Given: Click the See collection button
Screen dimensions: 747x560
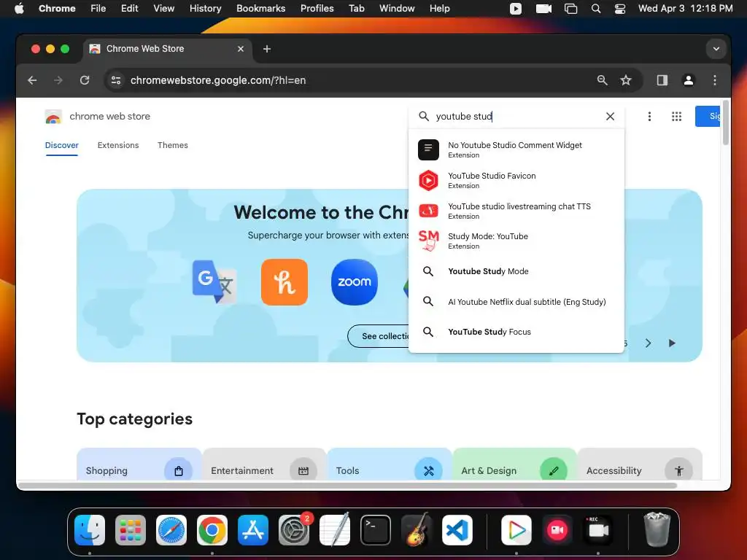Looking at the screenshot, I should click(x=379, y=336).
